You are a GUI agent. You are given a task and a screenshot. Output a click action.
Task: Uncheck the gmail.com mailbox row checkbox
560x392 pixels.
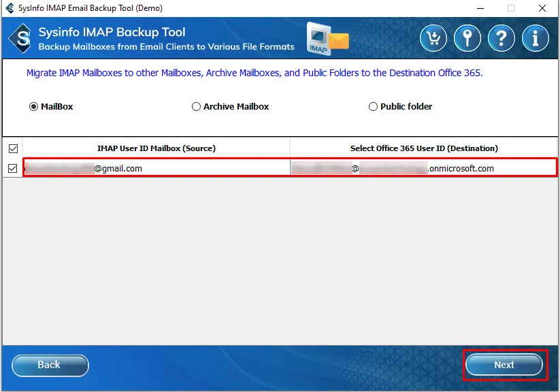click(x=13, y=168)
